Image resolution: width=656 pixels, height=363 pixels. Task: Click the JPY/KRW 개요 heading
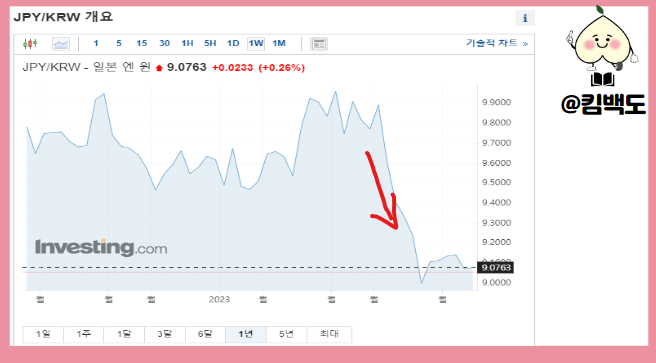click(63, 17)
